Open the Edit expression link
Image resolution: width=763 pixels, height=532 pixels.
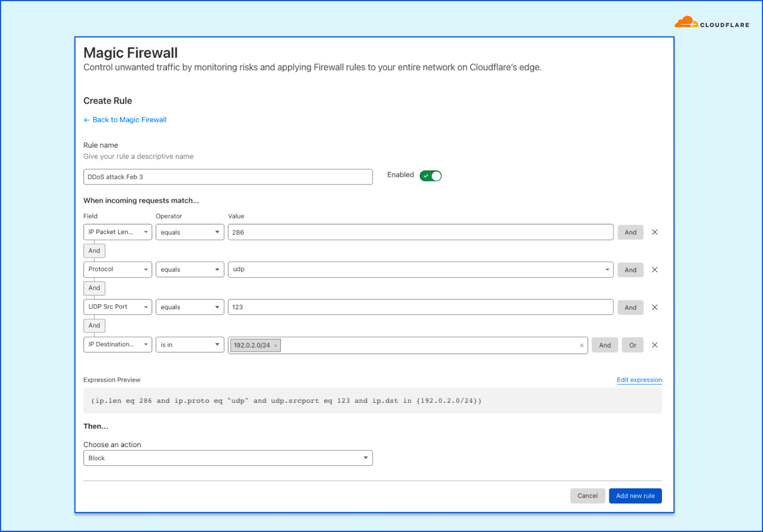pyautogui.click(x=639, y=380)
